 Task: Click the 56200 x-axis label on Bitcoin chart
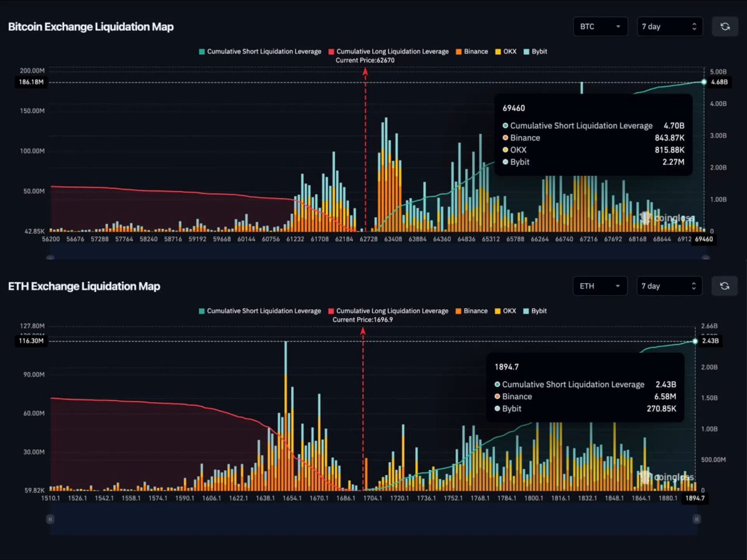52,239
